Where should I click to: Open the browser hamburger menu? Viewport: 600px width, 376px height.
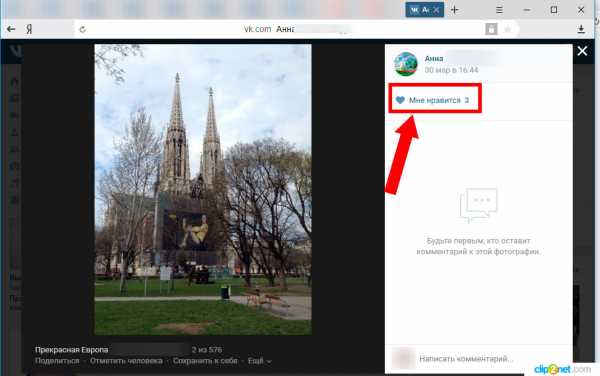(499, 10)
